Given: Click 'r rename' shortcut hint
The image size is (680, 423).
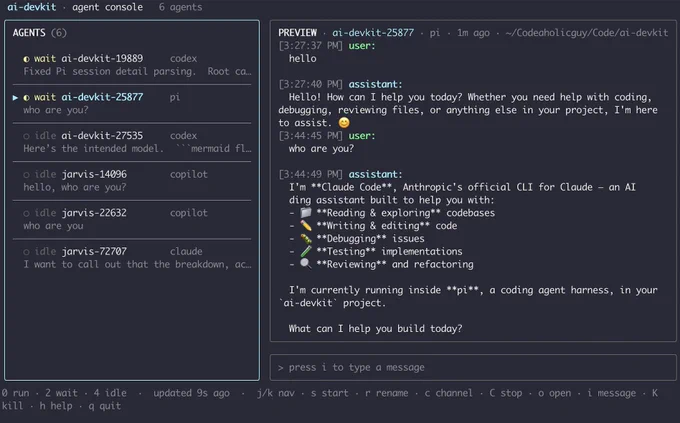Looking at the screenshot, I should (x=386, y=393).
